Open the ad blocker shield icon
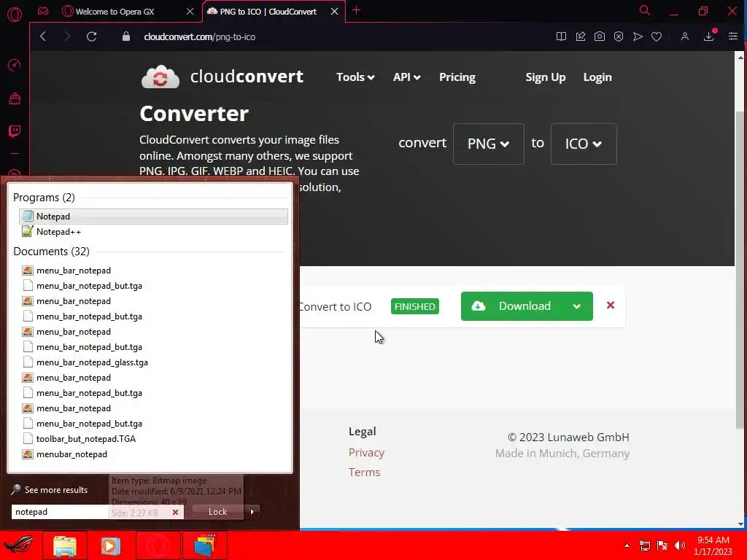This screenshot has width=747, height=560. pyautogui.click(x=619, y=36)
